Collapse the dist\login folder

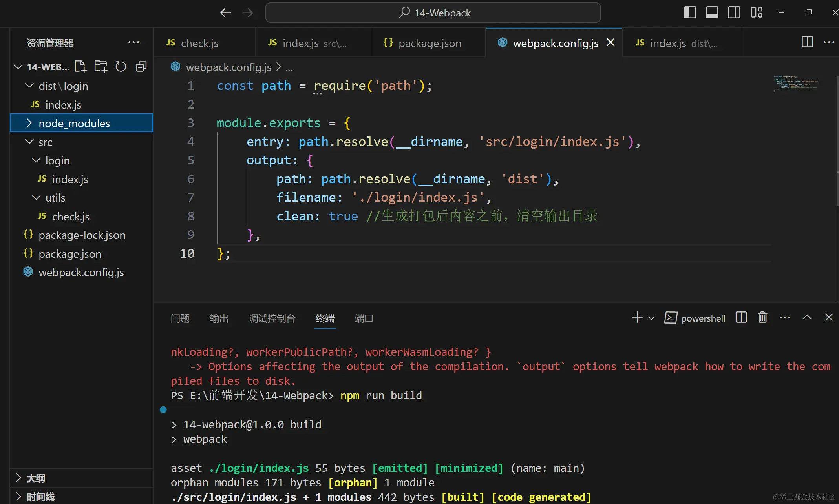[29, 86]
